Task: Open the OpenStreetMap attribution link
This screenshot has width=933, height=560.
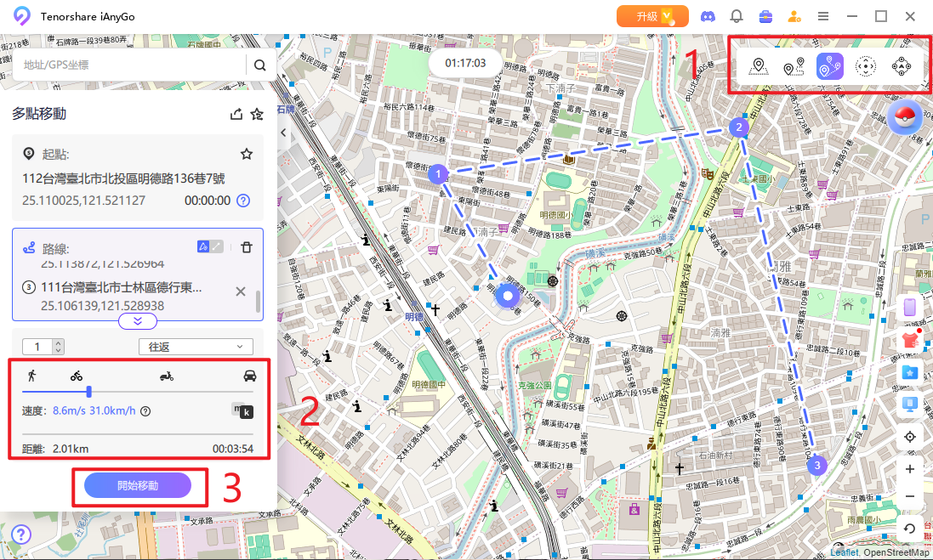Action: point(896,553)
